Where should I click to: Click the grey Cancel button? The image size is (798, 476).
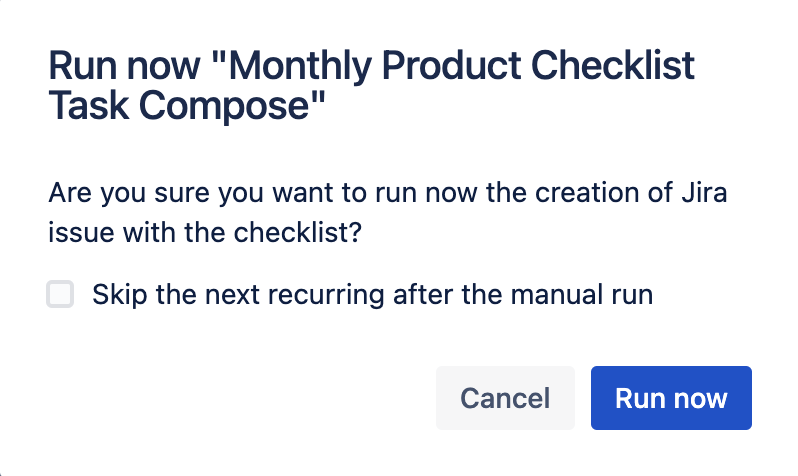[x=505, y=398]
